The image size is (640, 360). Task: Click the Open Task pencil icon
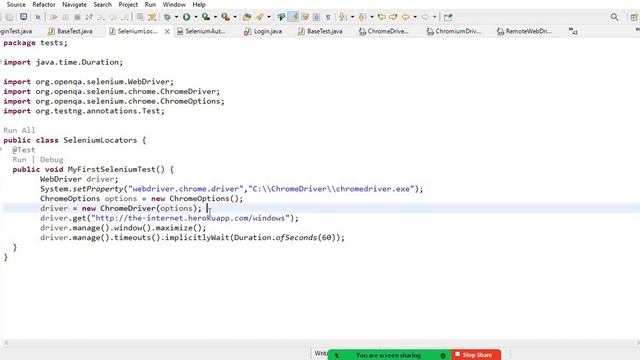[x=260, y=17]
